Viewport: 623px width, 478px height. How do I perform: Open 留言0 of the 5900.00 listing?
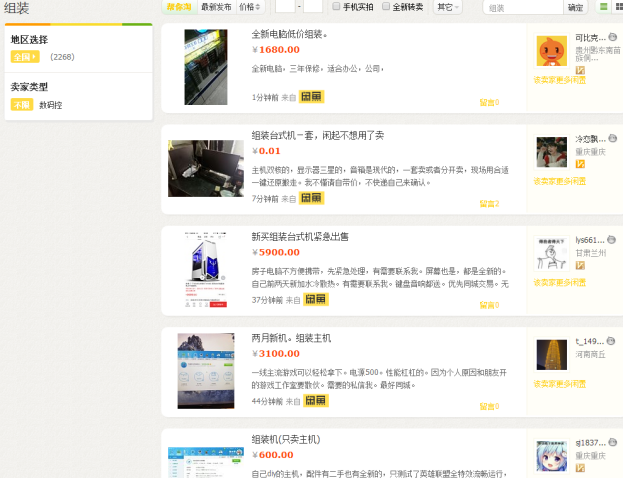tap(489, 305)
